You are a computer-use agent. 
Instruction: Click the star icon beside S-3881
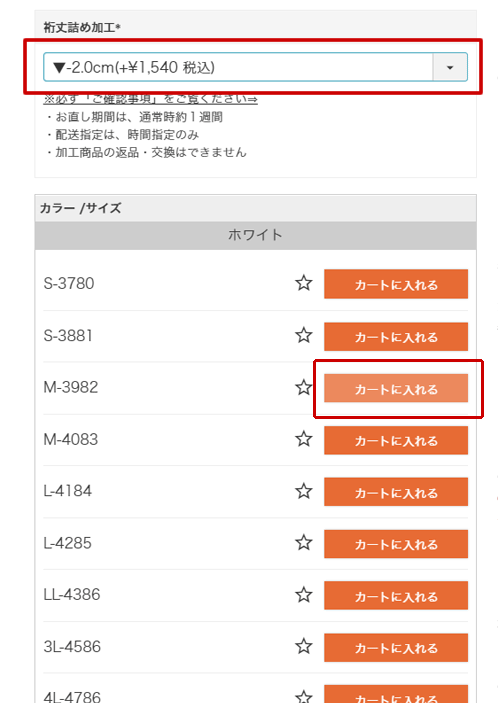(303, 335)
